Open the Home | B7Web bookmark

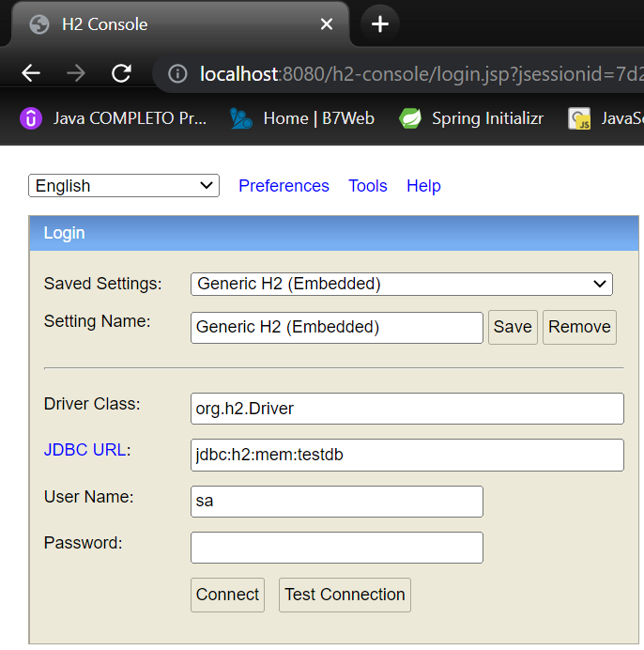tap(302, 118)
